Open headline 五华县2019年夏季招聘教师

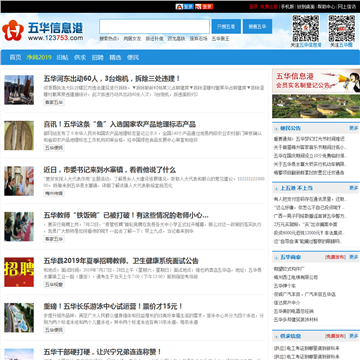tap(121, 261)
